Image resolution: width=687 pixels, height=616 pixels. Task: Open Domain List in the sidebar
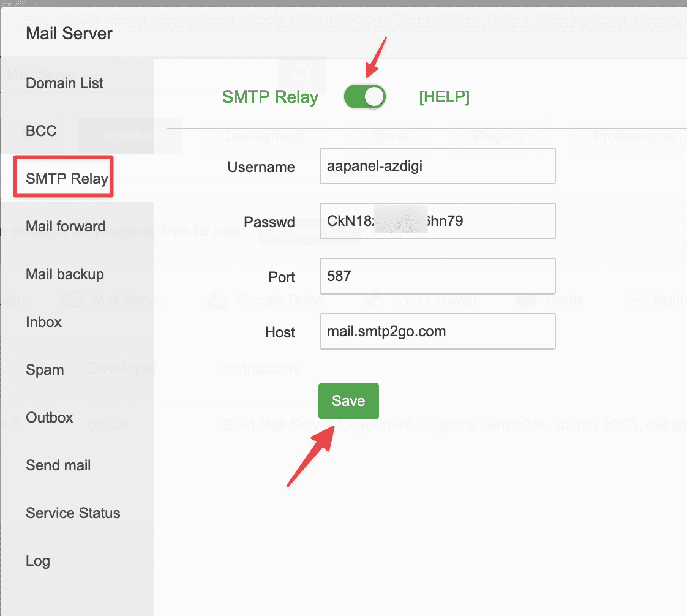click(64, 83)
